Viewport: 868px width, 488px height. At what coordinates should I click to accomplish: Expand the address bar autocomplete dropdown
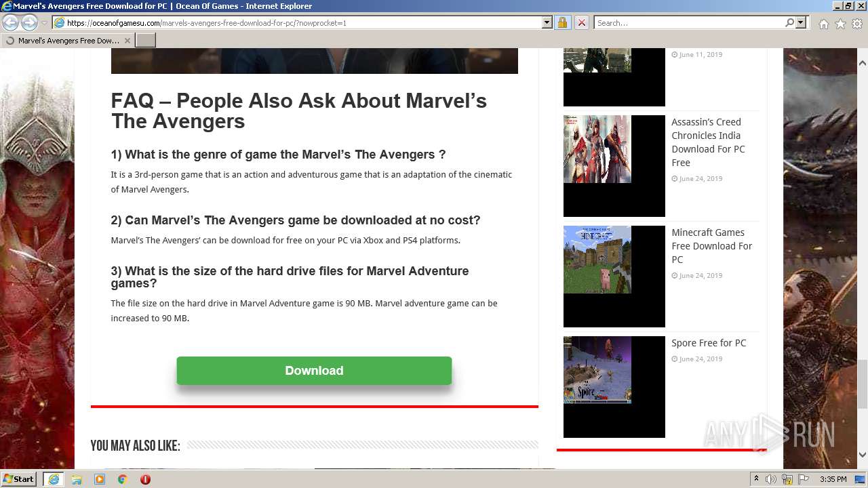tap(547, 23)
